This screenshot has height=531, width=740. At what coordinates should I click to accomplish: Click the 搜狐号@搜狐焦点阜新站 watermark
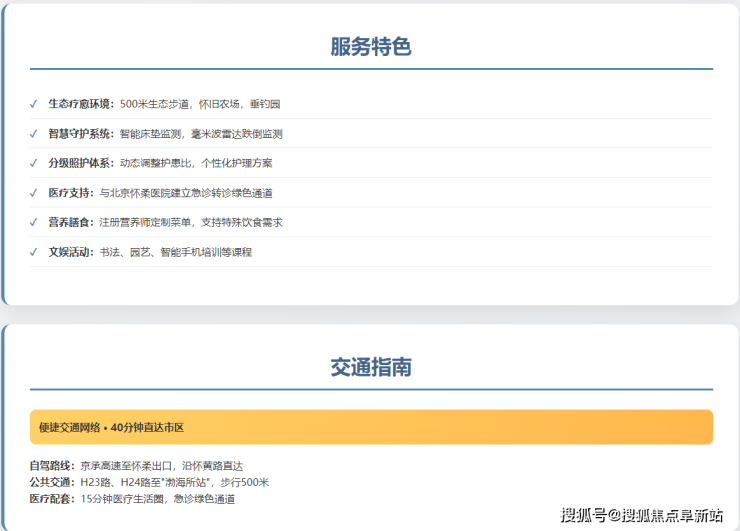pos(641,516)
